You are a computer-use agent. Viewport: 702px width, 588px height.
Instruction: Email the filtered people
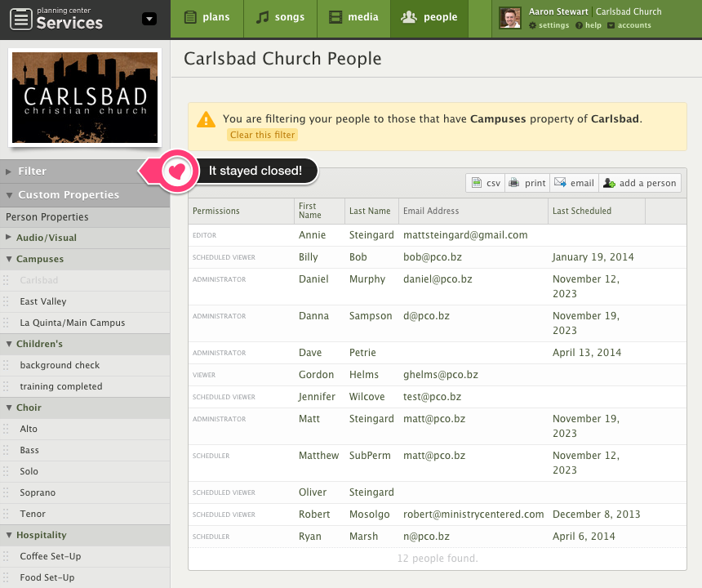click(x=574, y=183)
